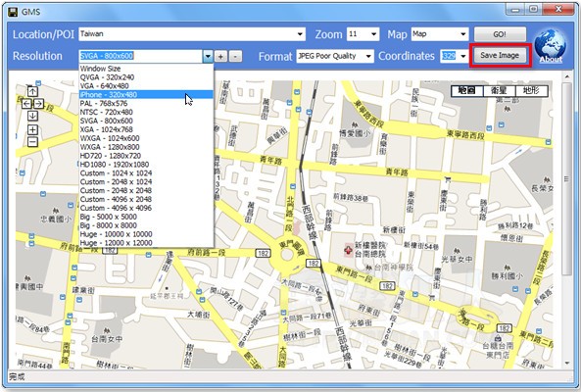Pan the map left with the arrow icon
Screen dimensions: 581x392
click(x=26, y=104)
